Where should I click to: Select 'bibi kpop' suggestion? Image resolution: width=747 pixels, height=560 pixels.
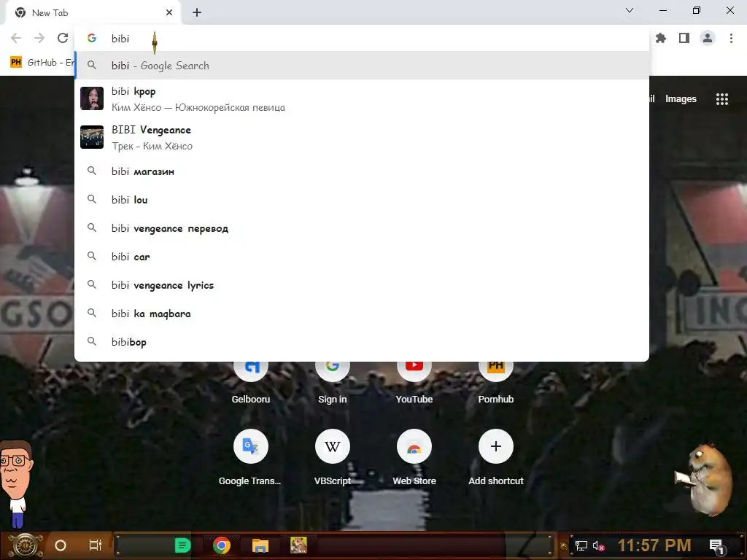coord(362,99)
